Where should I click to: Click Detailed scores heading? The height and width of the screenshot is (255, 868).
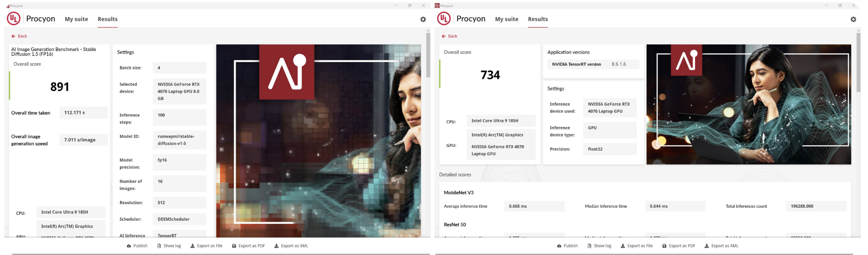click(455, 175)
